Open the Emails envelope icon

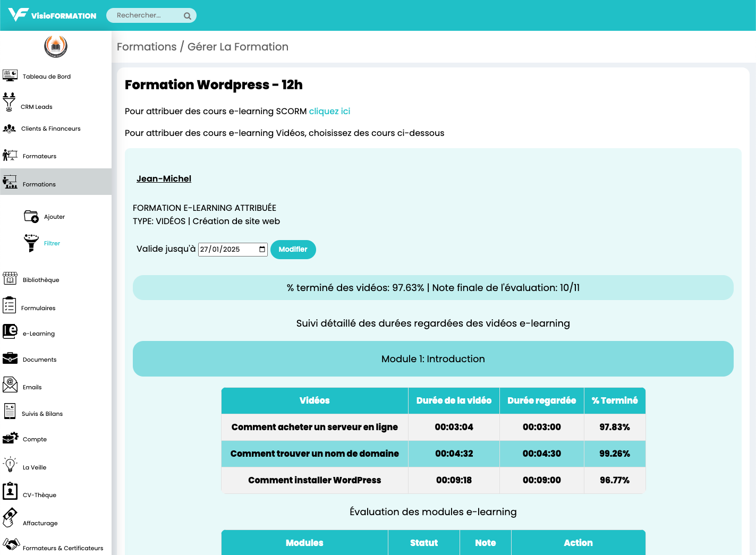pos(10,385)
